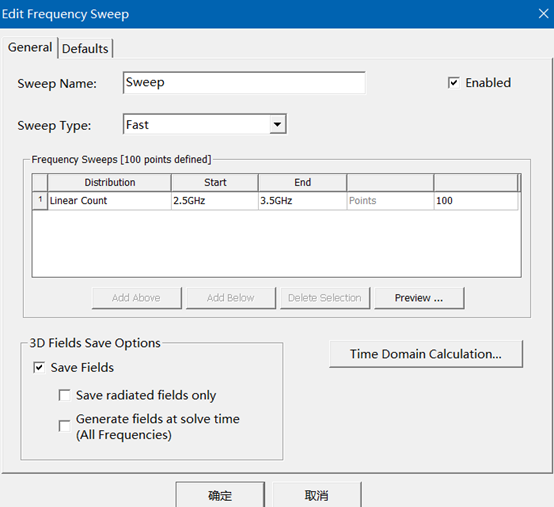Select row 1 header in sweeps table
Viewport: 554px width, 507px height.
click(40, 200)
